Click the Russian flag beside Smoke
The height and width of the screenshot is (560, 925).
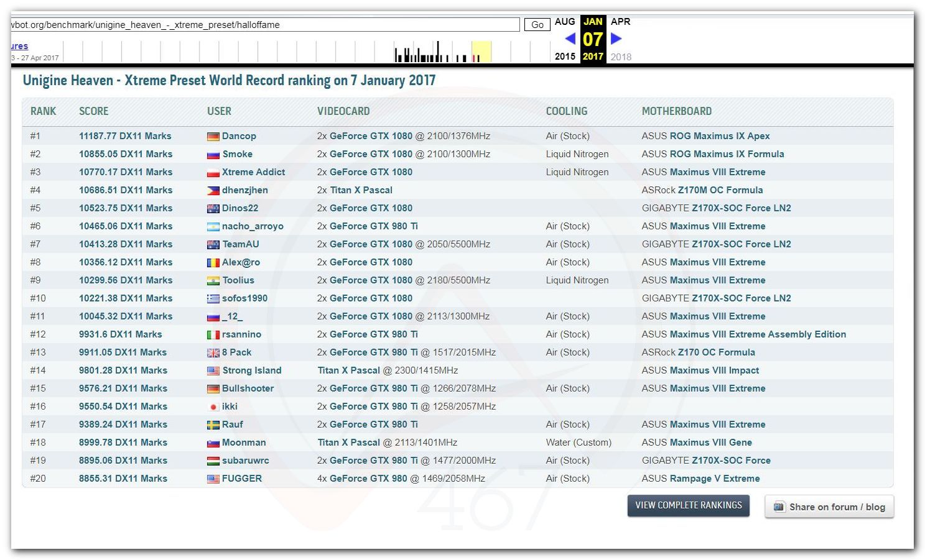coord(213,155)
